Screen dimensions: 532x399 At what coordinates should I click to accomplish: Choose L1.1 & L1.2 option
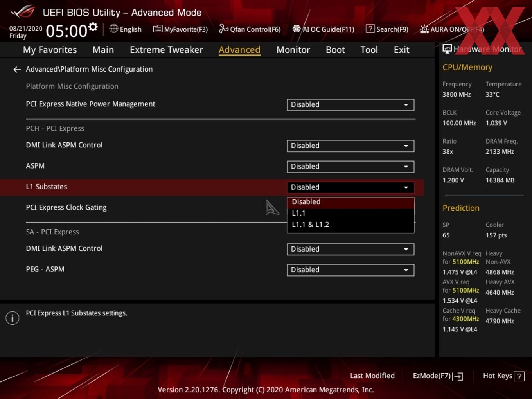pos(350,225)
